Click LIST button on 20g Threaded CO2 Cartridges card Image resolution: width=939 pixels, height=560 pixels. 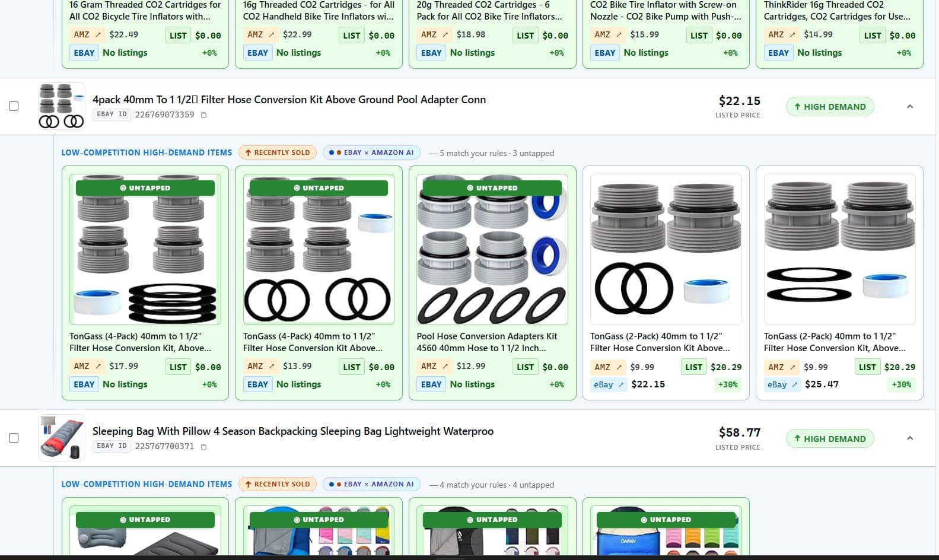[x=525, y=36]
